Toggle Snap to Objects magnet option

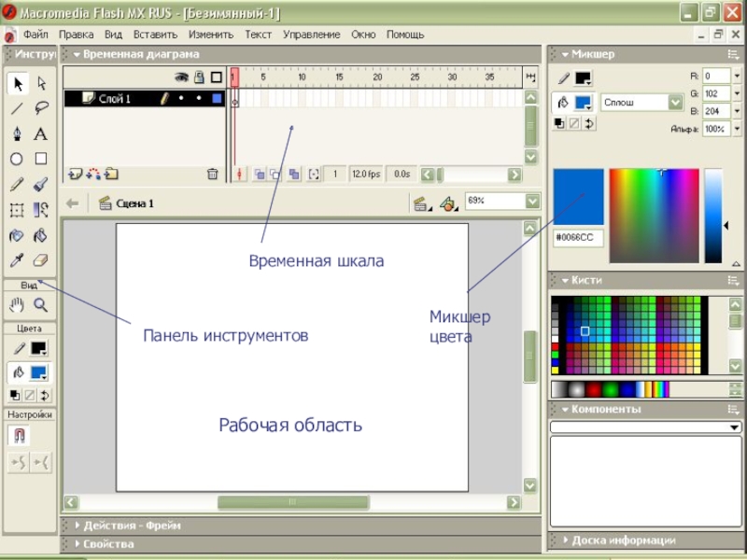(x=19, y=436)
